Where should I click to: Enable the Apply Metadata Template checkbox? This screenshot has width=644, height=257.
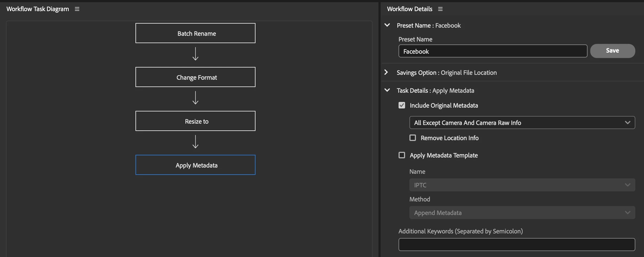402,155
